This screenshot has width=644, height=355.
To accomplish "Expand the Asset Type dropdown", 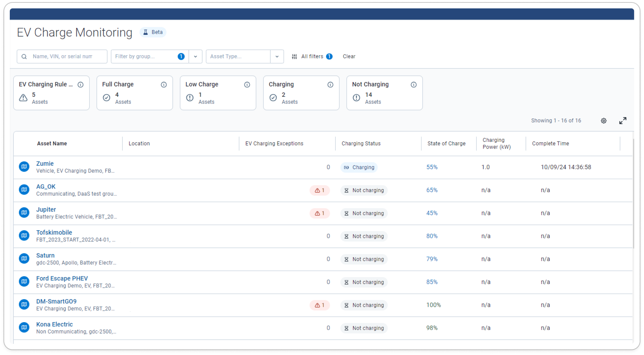I will point(277,57).
